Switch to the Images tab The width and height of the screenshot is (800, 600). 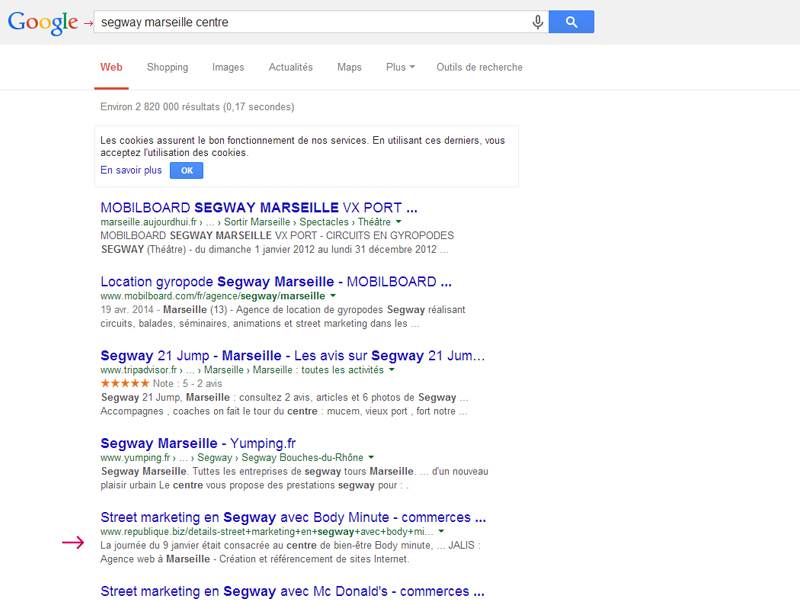pos(228,67)
